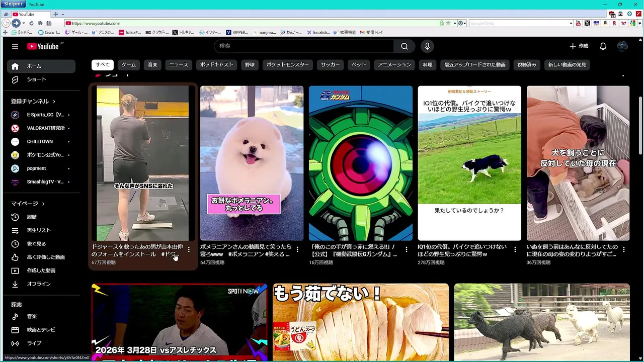Open the Pomeranian short thumbnail
The width and height of the screenshot is (644, 362).
tap(252, 163)
